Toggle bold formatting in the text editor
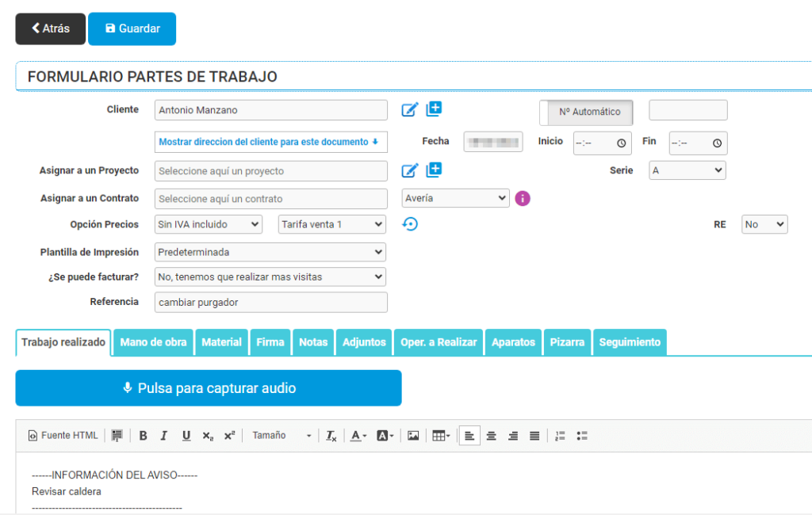Image resolution: width=812 pixels, height=515 pixels. (x=143, y=435)
